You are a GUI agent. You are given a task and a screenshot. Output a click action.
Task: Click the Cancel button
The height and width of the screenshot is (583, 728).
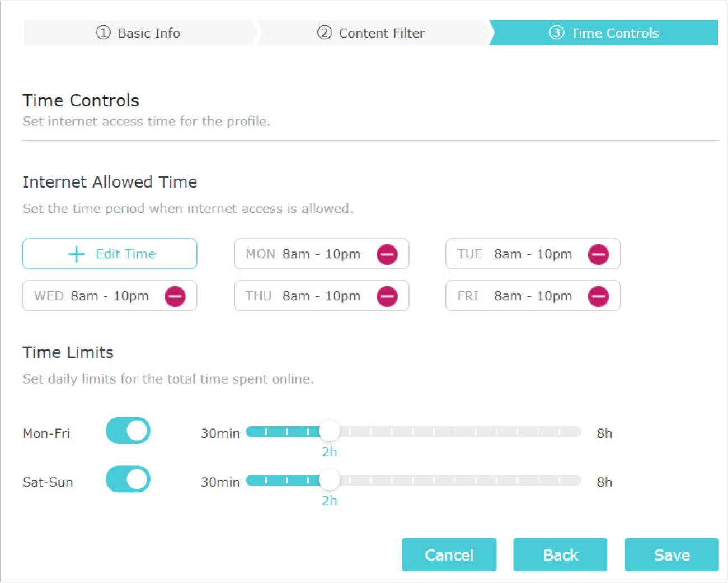point(449,554)
